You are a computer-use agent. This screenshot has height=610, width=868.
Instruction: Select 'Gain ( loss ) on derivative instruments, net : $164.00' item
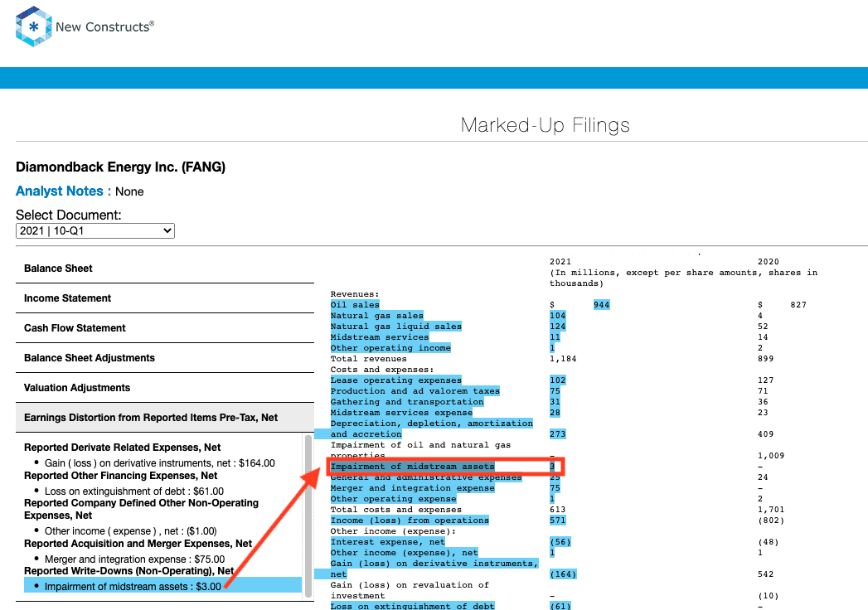[x=159, y=462]
